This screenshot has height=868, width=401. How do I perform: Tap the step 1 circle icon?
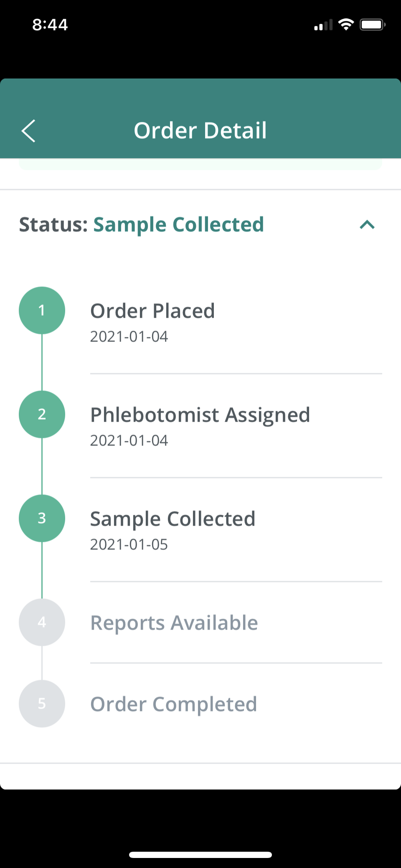[42, 310]
